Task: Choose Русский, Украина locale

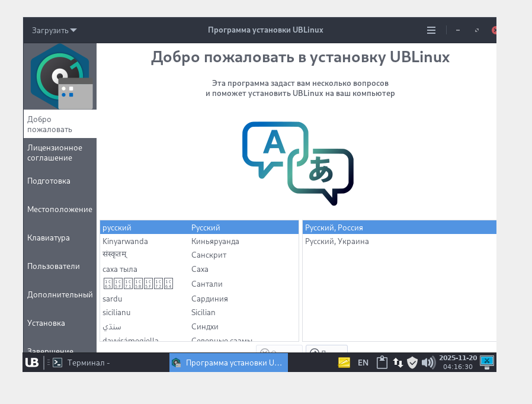Action: coord(399,241)
